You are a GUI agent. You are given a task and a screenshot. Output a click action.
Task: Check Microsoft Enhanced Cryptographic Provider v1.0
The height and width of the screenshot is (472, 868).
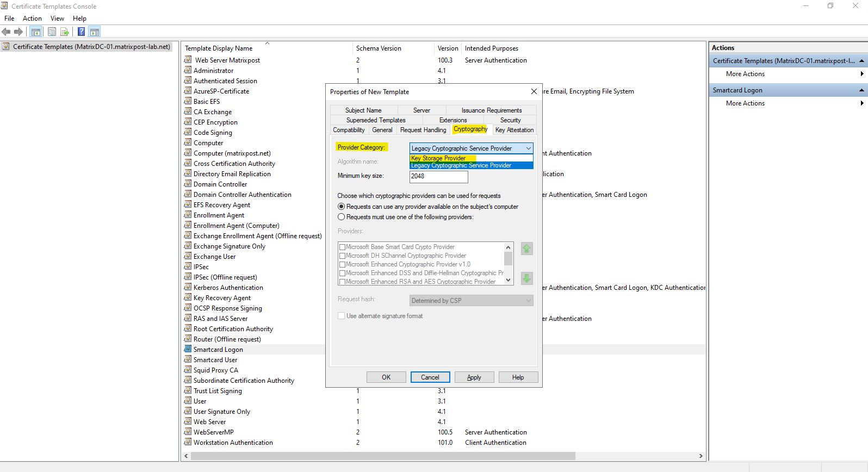pyautogui.click(x=343, y=264)
